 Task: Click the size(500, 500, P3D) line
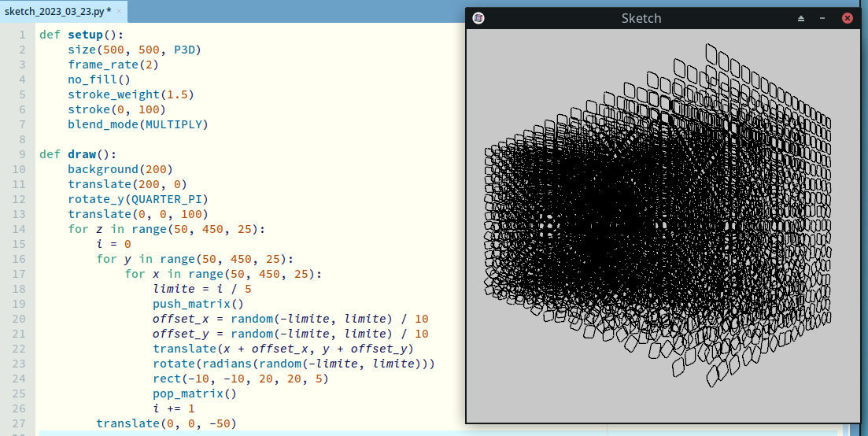[x=134, y=50]
